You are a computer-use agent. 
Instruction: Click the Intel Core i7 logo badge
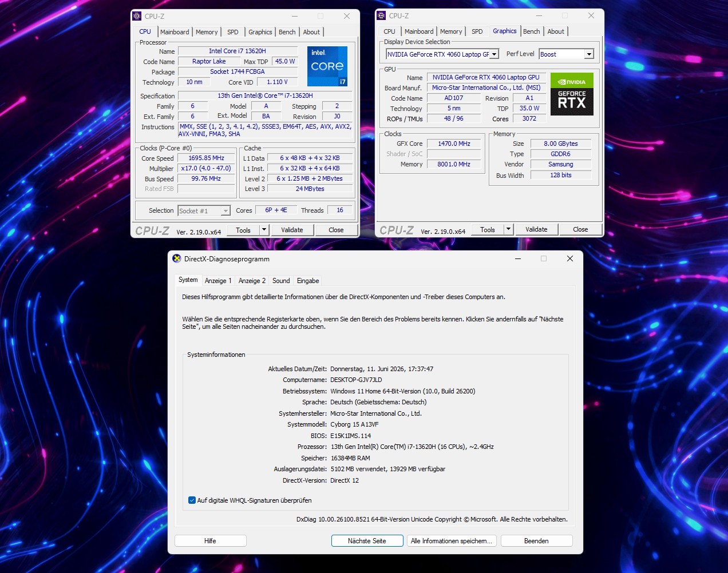(327, 66)
